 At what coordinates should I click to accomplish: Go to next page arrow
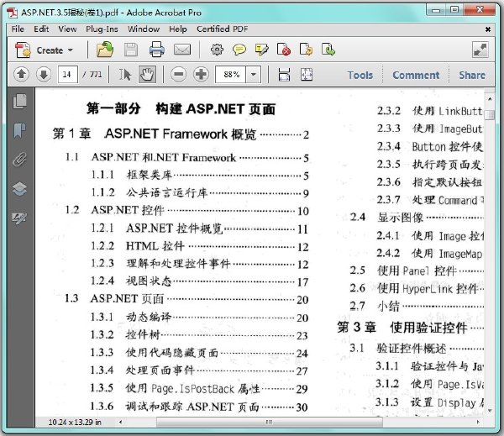[44, 75]
